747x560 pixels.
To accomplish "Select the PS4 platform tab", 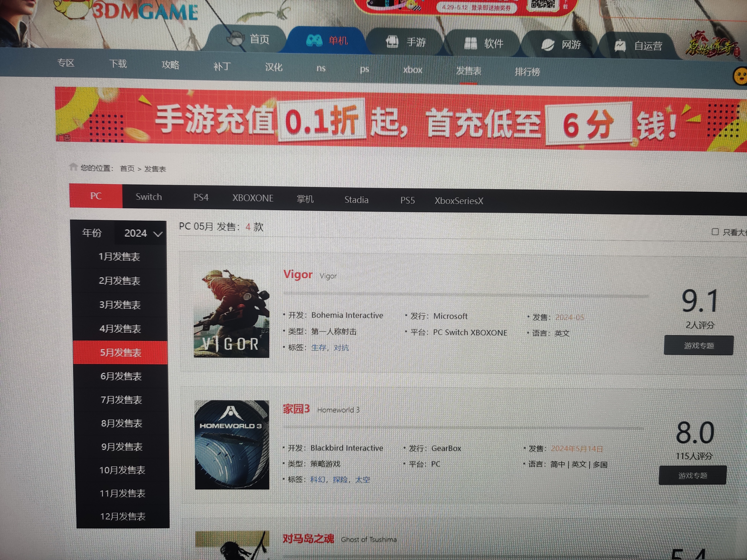I will point(201,197).
